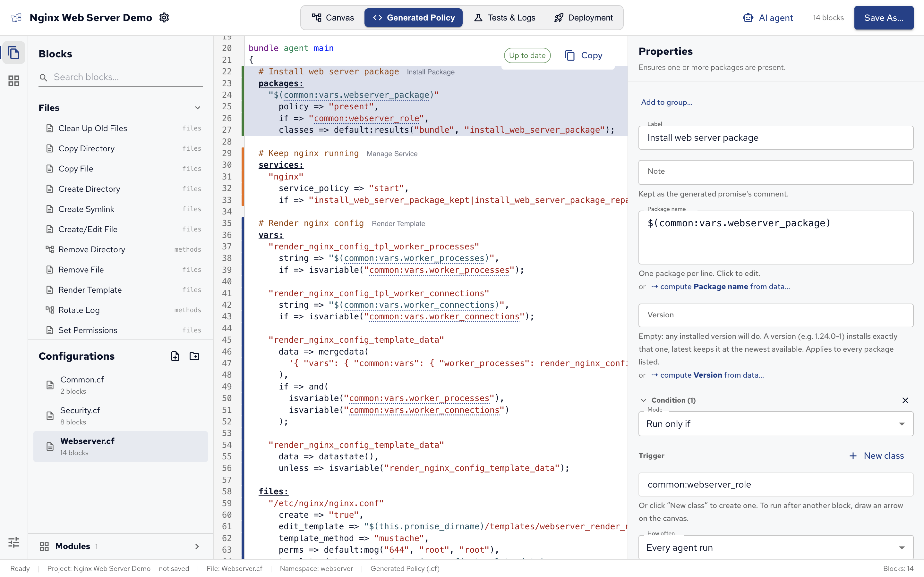Open the Mode dropdown Run only if
924x577 pixels.
[x=775, y=423]
